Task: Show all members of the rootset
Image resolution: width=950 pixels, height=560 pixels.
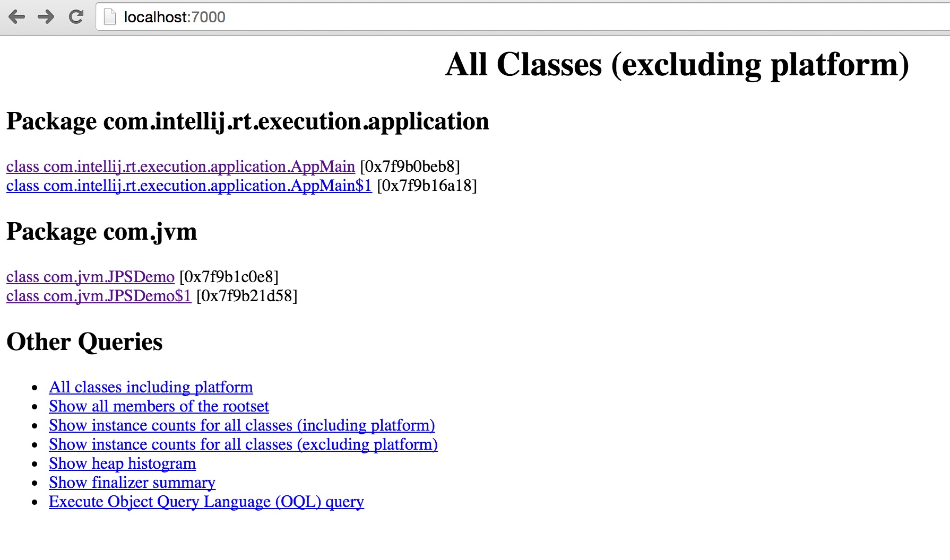Action: click(x=159, y=406)
